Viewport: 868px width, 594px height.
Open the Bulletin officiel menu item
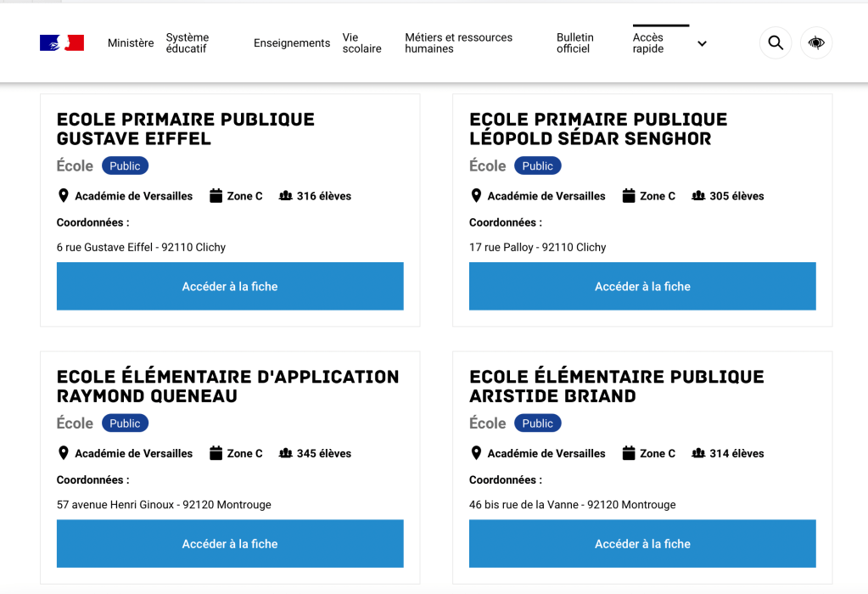(x=575, y=43)
